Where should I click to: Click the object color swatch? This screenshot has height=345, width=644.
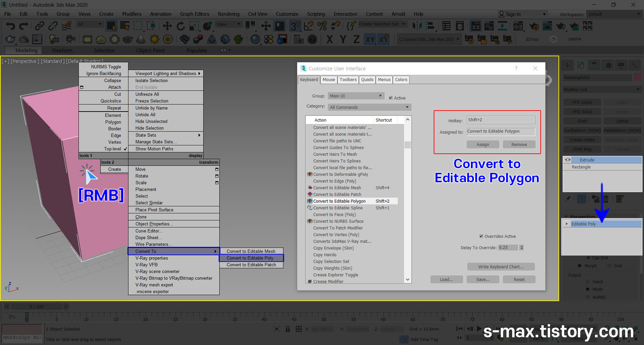638,78
